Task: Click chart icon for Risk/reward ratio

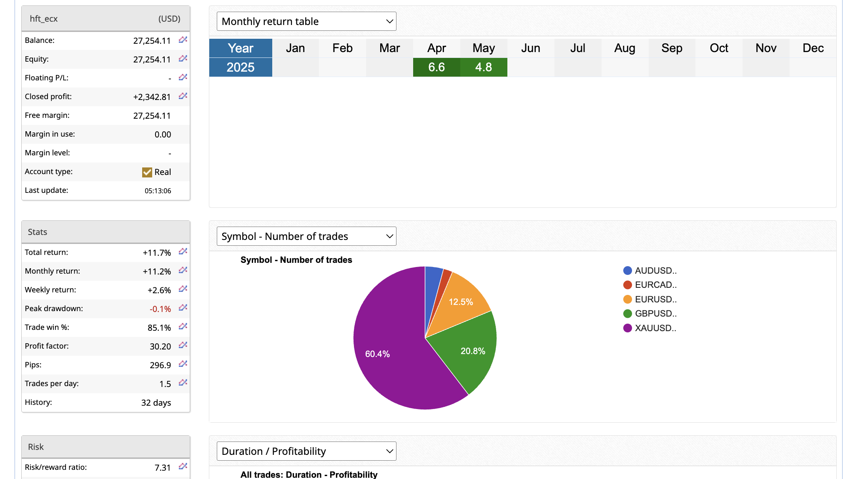Action: [183, 467]
